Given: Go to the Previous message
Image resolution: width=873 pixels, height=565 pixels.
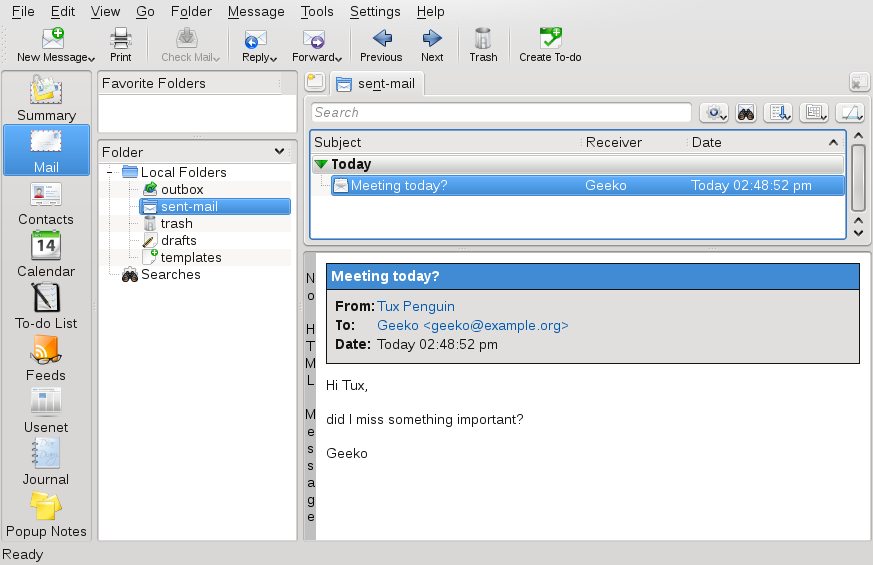Looking at the screenshot, I should pos(381,45).
